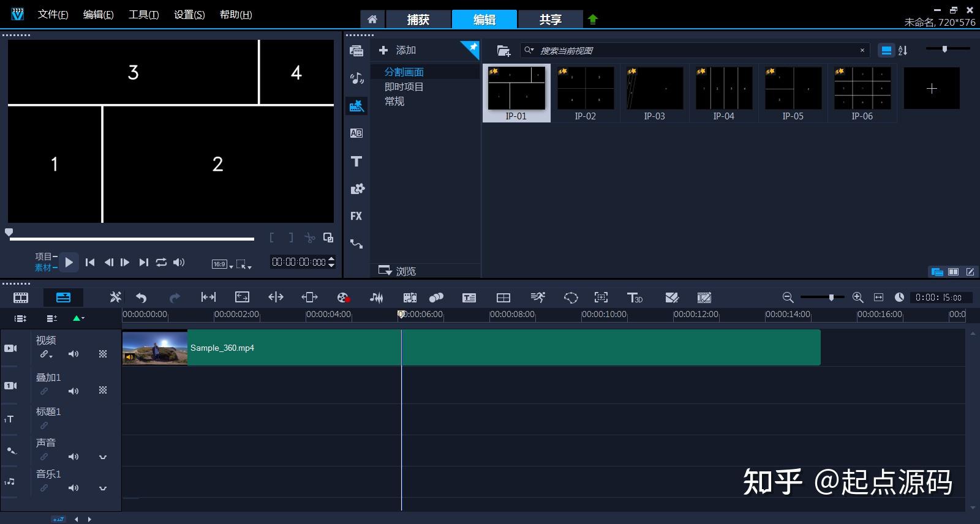Open the Multi-Camera Editor grid icon

pyautogui.click(x=503, y=298)
